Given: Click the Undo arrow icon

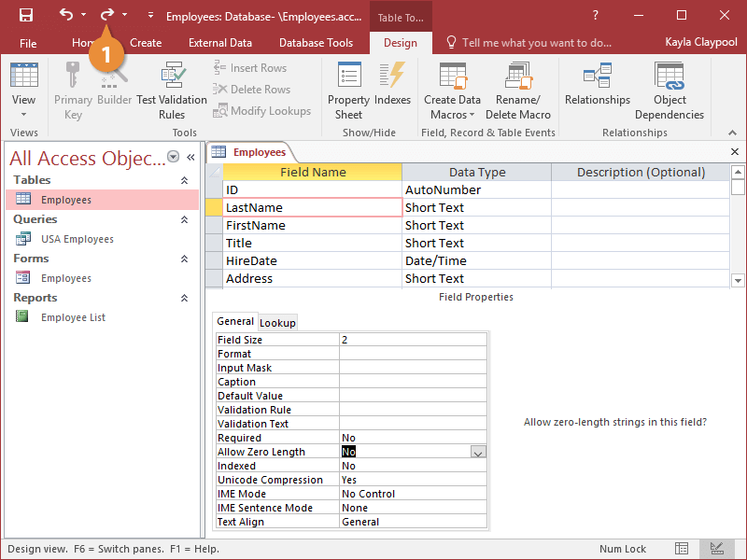Looking at the screenshot, I should [65, 15].
